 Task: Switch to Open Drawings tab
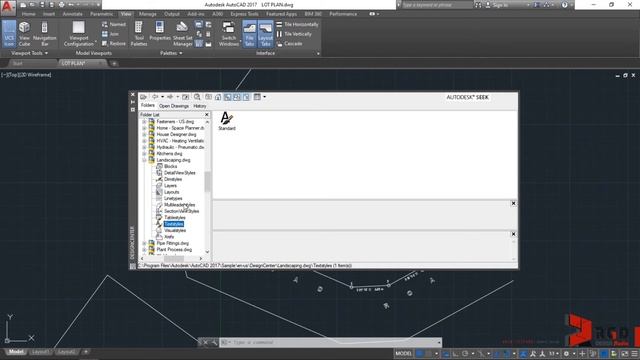click(174, 106)
